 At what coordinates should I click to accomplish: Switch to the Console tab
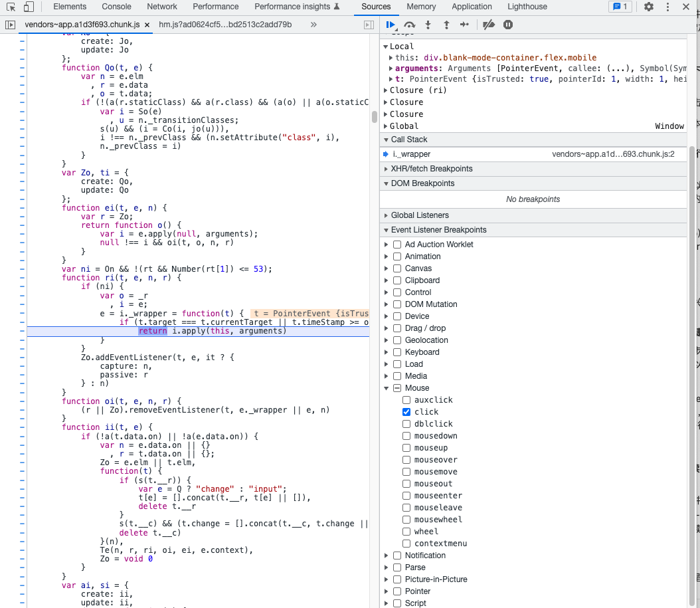coord(116,7)
